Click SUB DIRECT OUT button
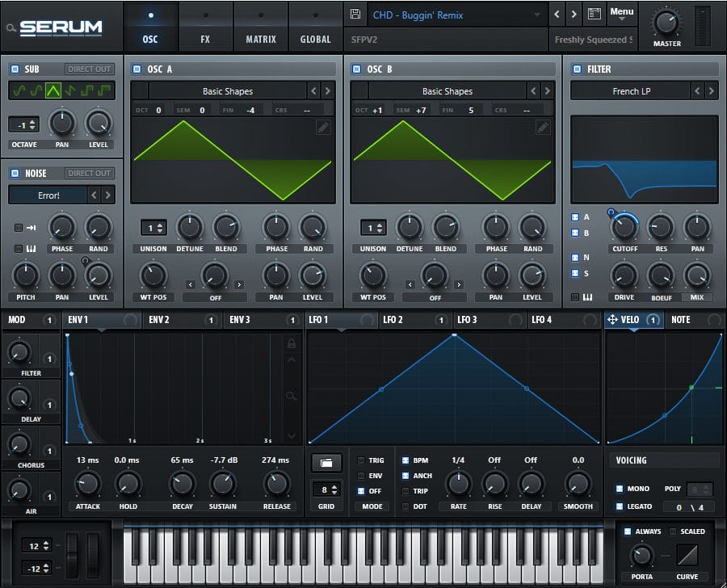The height and width of the screenshot is (588, 727). [x=90, y=69]
